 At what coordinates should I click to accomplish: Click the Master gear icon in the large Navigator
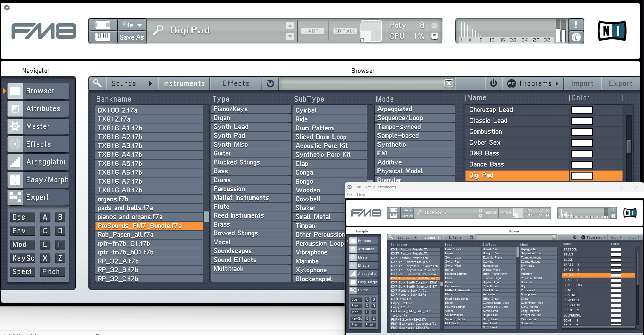(x=15, y=126)
